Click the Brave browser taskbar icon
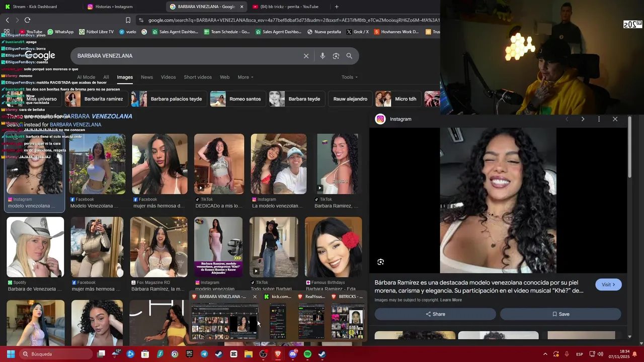 coord(278,354)
